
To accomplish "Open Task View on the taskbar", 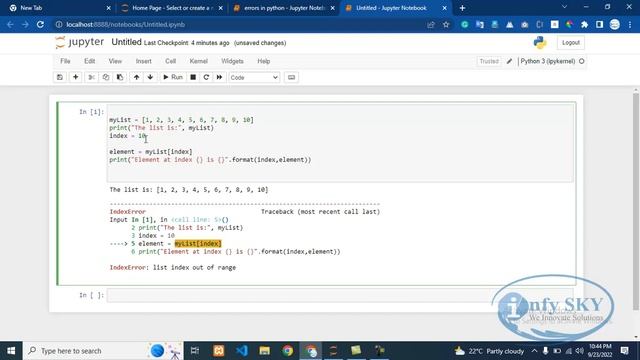I will [195, 351].
